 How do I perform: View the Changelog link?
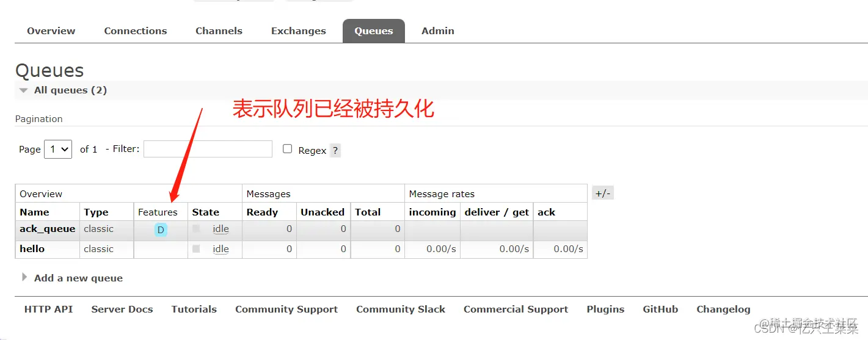pos(723,309)
